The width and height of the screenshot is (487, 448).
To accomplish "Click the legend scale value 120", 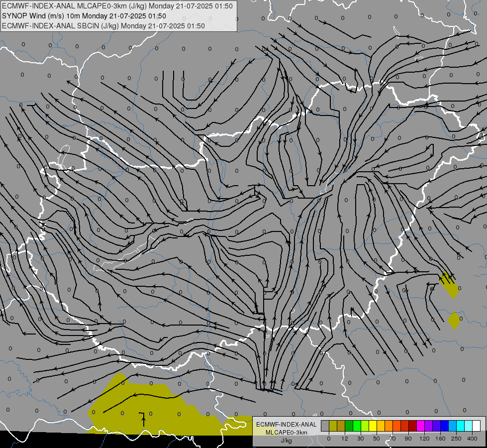I will 424,439.
